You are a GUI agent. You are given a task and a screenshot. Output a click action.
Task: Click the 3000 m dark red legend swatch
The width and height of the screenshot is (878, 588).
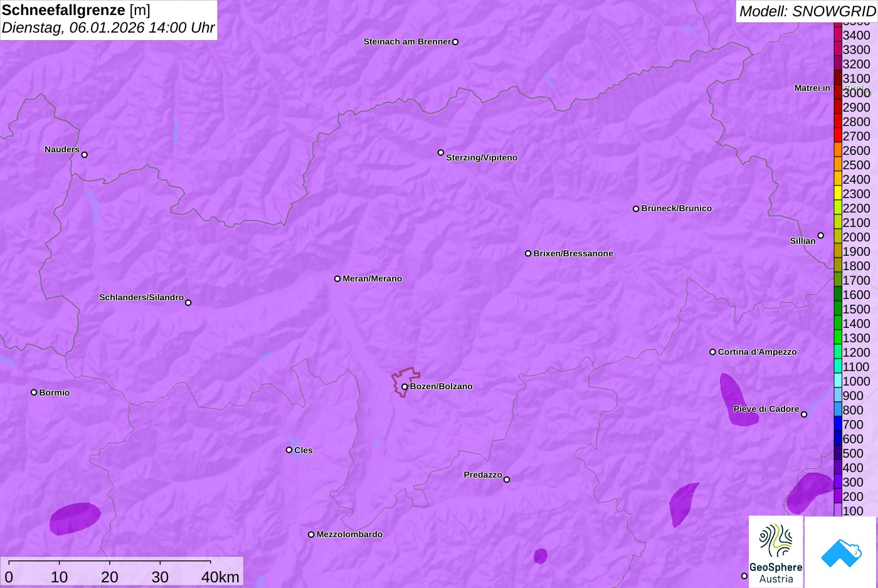838,92
